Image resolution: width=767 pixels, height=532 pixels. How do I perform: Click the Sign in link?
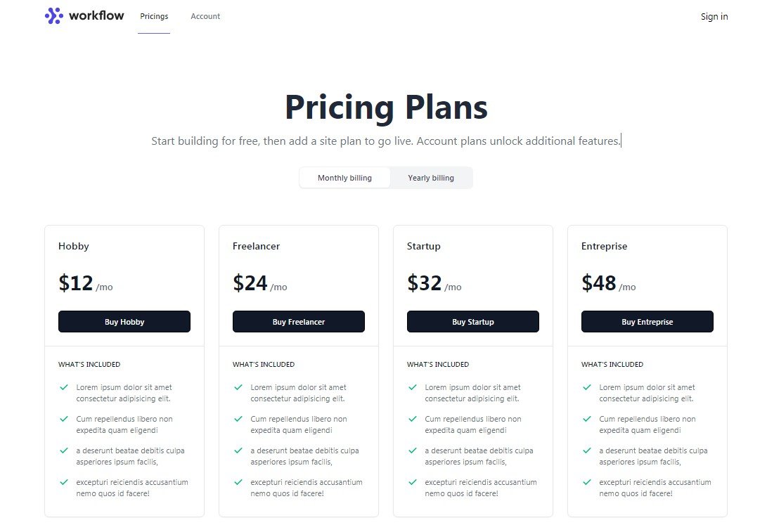click(714, 16)
